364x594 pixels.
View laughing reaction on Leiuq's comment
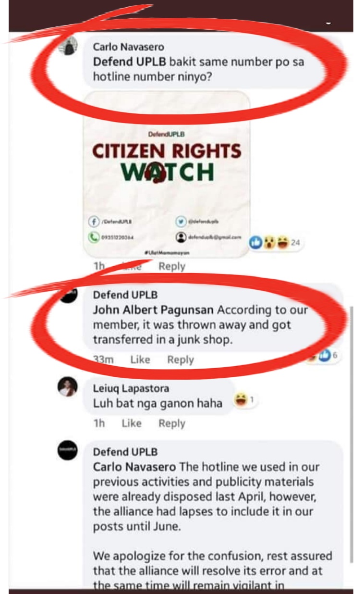pos(245,399)
